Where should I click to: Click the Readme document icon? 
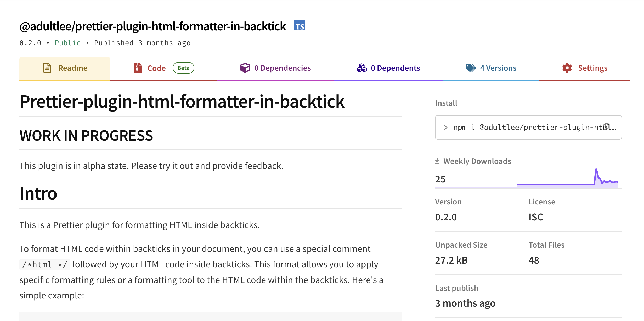click(47, 68)
